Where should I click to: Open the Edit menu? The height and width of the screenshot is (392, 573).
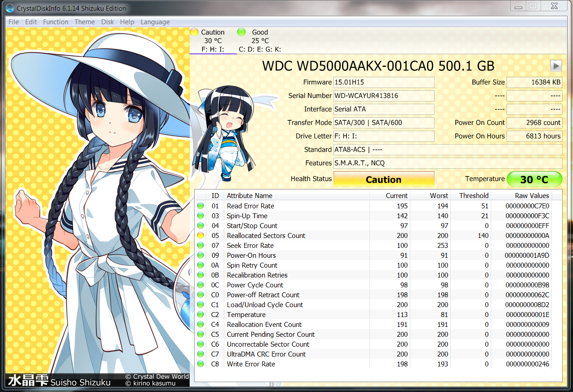[x=31, y=22]
